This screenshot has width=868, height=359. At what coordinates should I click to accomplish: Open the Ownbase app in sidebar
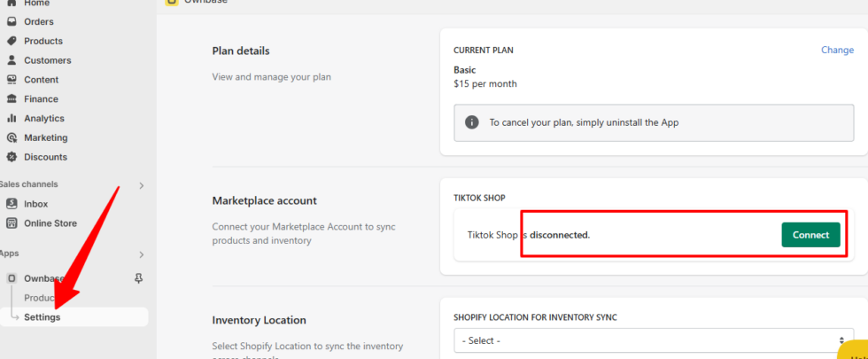tap(43, 278)
